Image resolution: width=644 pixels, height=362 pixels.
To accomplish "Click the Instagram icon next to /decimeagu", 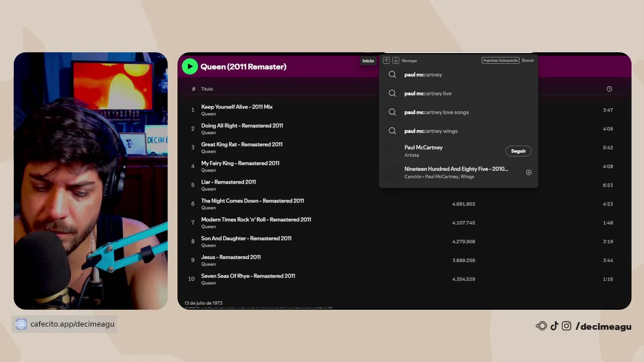I will (567, 326).
